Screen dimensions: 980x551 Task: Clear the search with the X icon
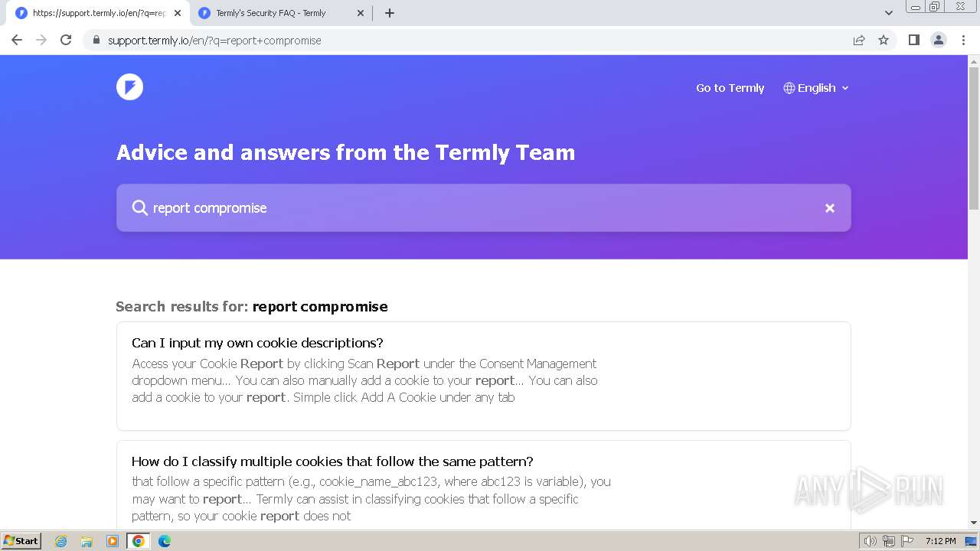[829, 208]
